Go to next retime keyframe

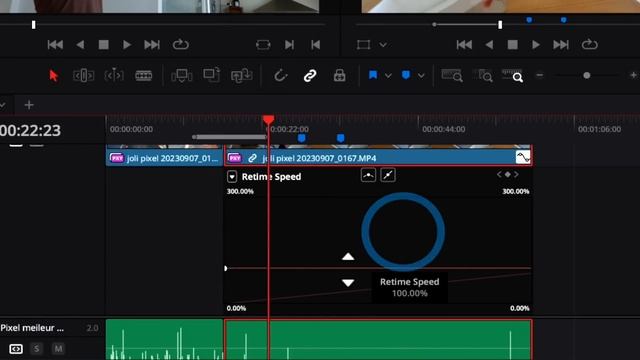coord(516,174)
